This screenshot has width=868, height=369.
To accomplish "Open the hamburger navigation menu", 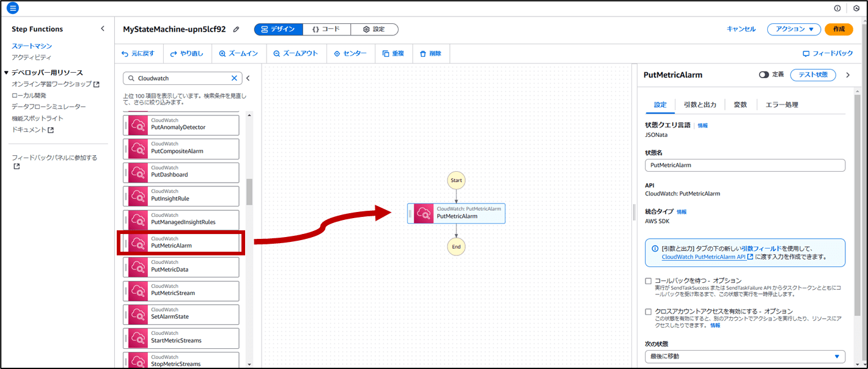I will [x=13, y=8].
